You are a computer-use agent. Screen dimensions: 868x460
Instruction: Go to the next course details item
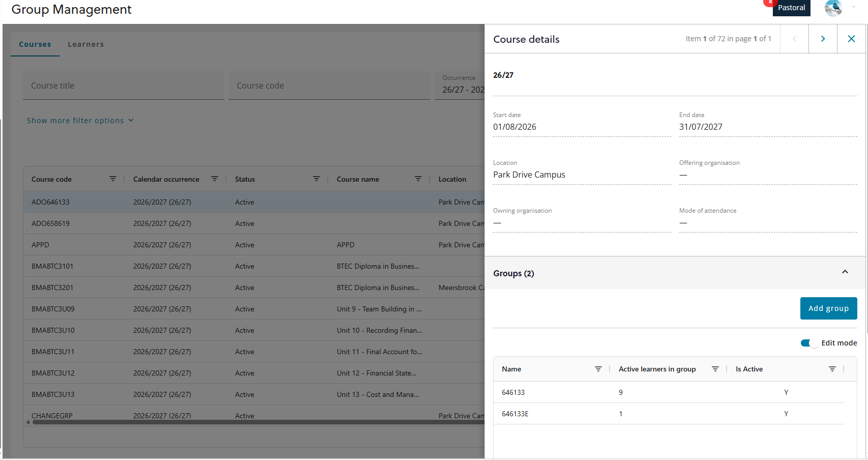(x=823, y=38)
